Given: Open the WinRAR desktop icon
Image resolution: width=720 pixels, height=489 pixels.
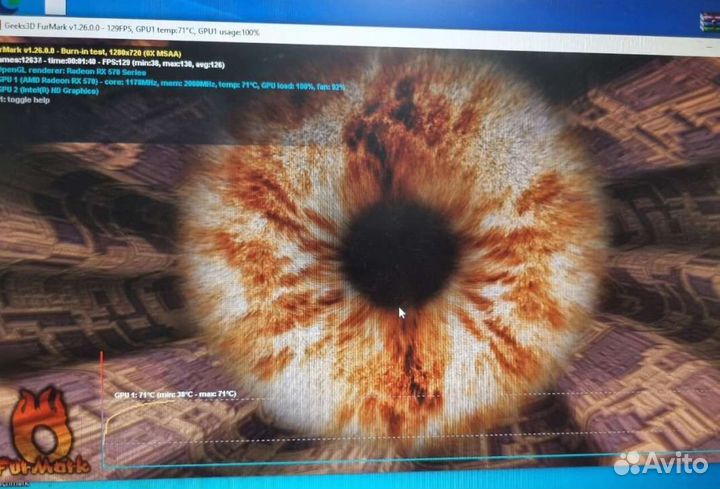Looking at the screenshot, I should point(710,22).
